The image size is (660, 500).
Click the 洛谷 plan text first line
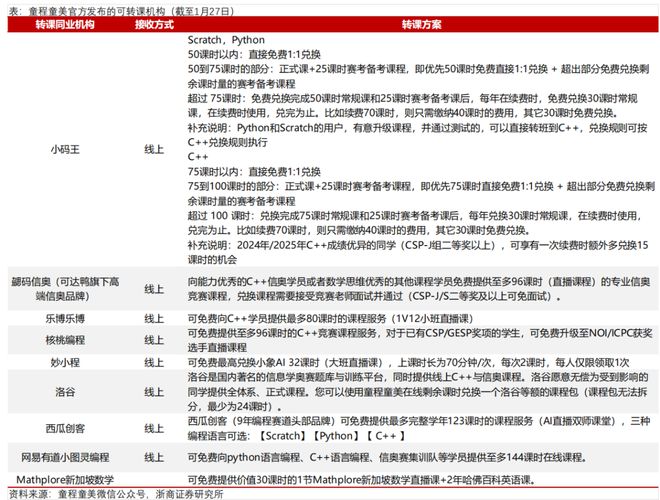pyautogui.click(x=418, y=377)
